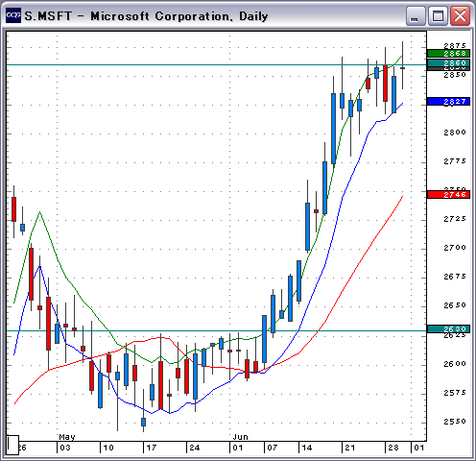Viewport: 476px width, 461px height.
Task: Click the 17 date label
Action: tap(152, 448)
